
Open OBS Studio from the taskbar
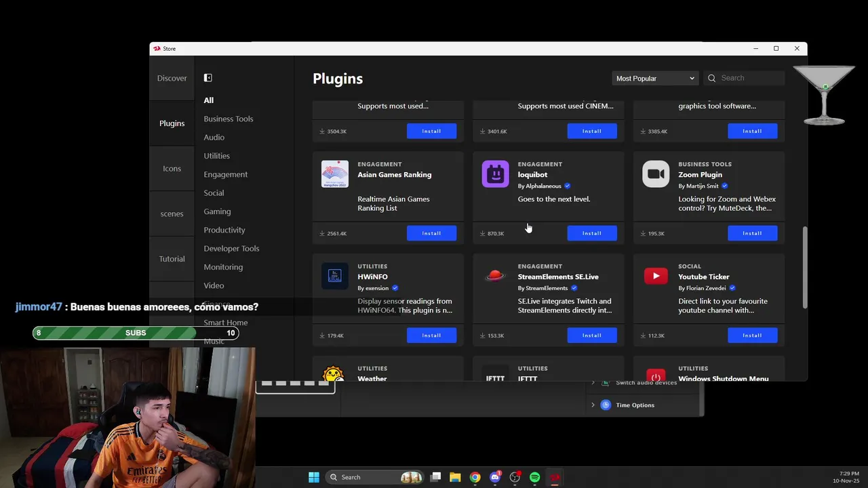515,477
